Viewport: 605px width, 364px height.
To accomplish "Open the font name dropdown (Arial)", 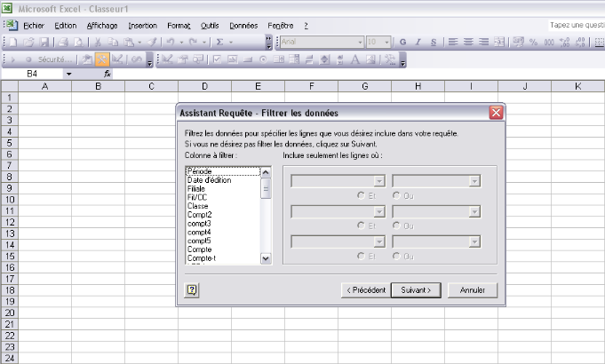I will pyautogui.click(x=360, y=42).
